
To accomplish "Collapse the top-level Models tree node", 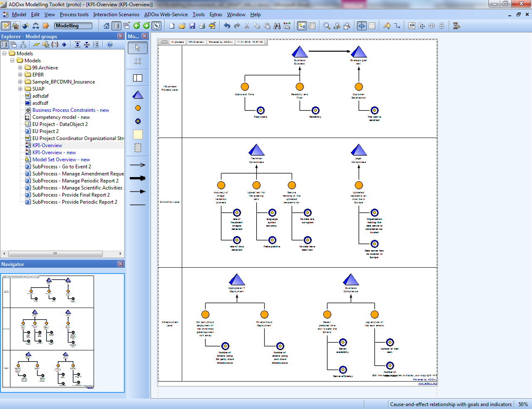I will [5, 54].
